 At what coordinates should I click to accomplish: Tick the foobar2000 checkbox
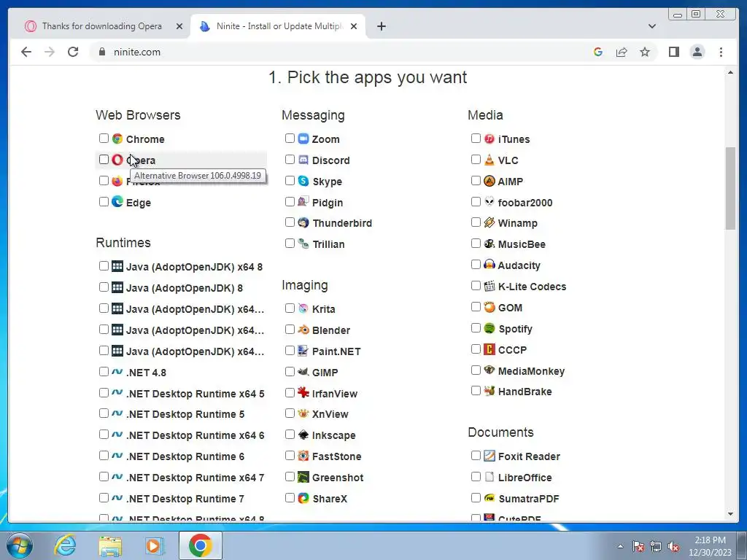pos(476,201)
